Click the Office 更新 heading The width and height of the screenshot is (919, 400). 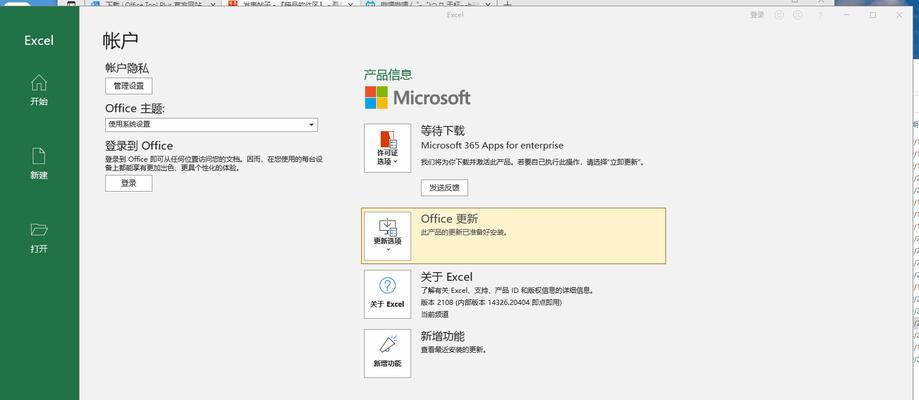point(450,219)
